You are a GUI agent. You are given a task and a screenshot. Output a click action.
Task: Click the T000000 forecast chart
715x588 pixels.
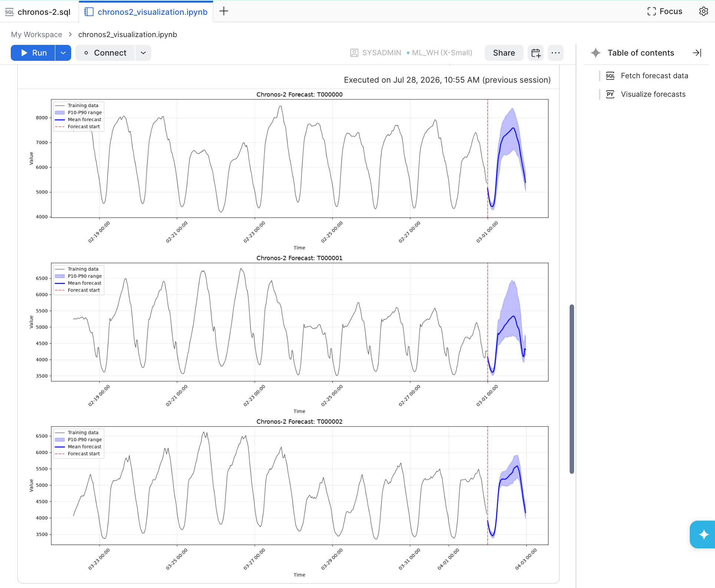pyautogui.click(x=300, y=158)
